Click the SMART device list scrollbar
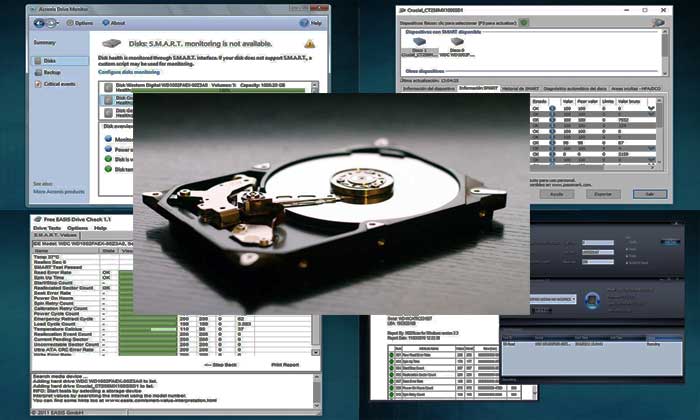Screen dimensions: 700x420 coord(665,52)
